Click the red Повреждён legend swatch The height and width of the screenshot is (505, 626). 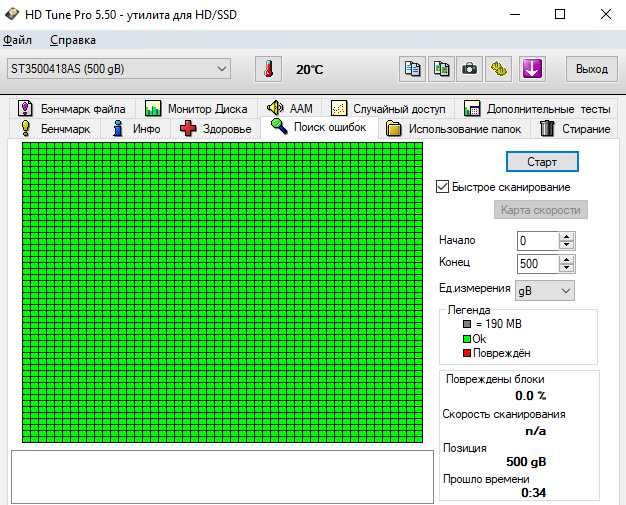467,353
